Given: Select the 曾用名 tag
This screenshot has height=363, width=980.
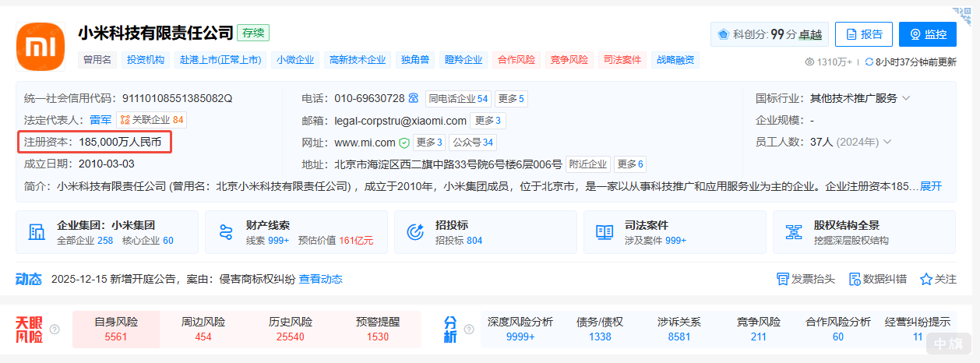Looking at the screenshot, I should click(x=97, y=59).
